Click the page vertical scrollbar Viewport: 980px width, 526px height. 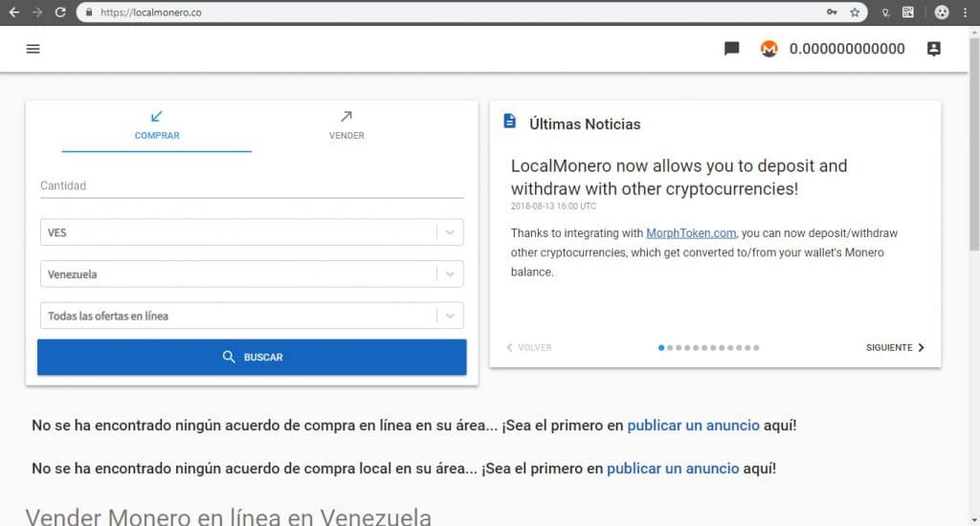coord(973,143)
